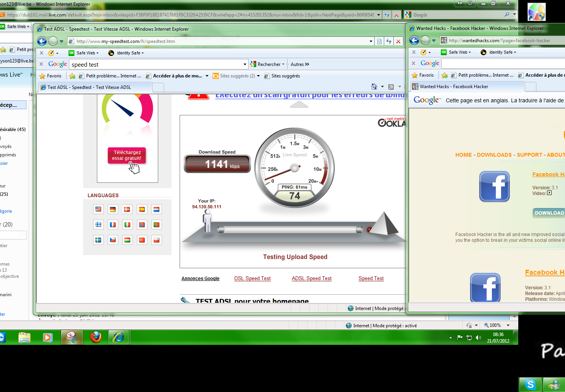Expand Autres overflow chevron in Google toolbar

[x=307, y=64]
